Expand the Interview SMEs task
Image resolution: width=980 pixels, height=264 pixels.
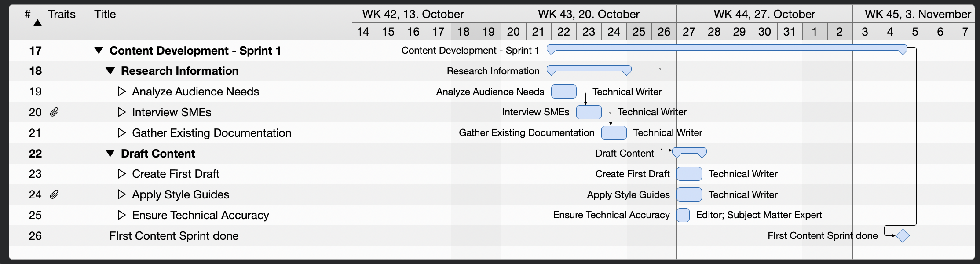pos(122,112)
